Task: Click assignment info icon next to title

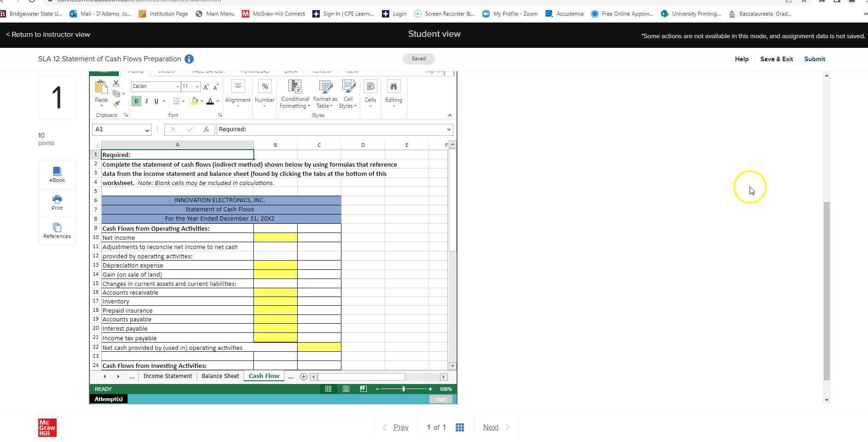Action: (189, 59)
